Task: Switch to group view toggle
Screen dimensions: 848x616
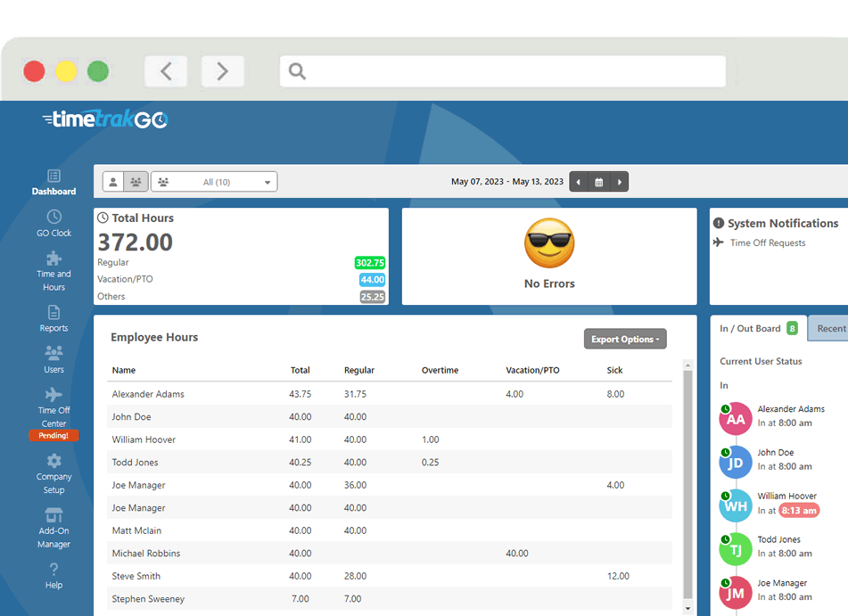Action: (136, 182)
